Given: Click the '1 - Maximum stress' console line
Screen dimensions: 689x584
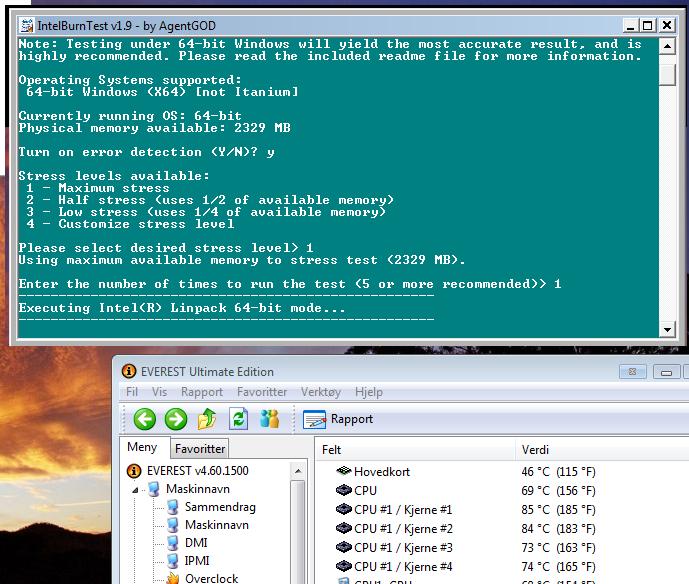Looking at the screenshot, I should pyautogui.click(x=98, y=188).
